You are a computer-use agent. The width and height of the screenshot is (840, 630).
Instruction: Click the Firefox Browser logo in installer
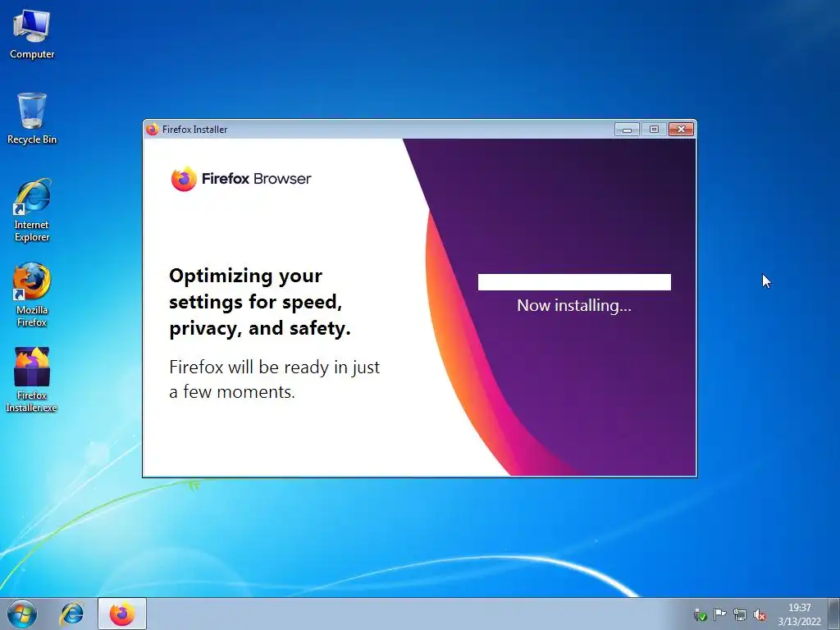pyautogui.click(x=241, y=178)
